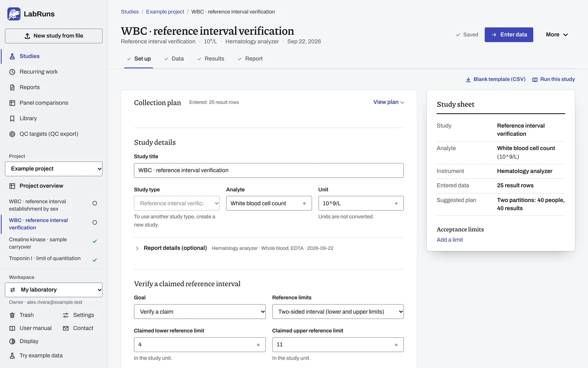Viewport: 588px width, 368px height.
Task: Select the Set up tab
Action: (139, 59)
